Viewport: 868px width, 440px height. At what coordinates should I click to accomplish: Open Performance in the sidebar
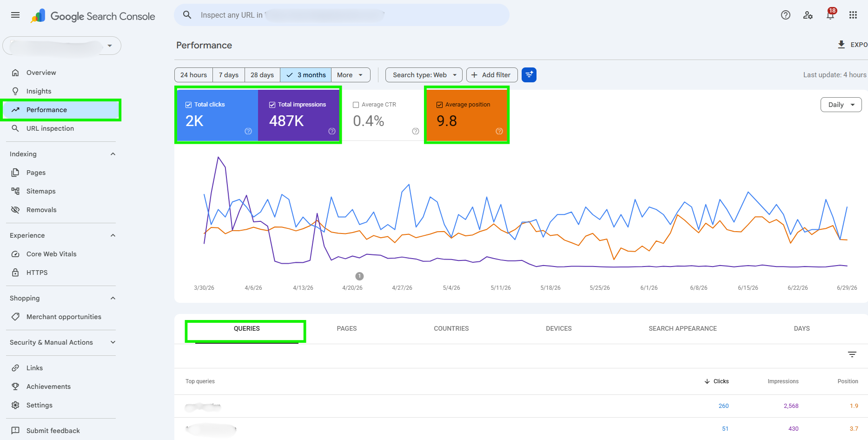coord(61,110)
